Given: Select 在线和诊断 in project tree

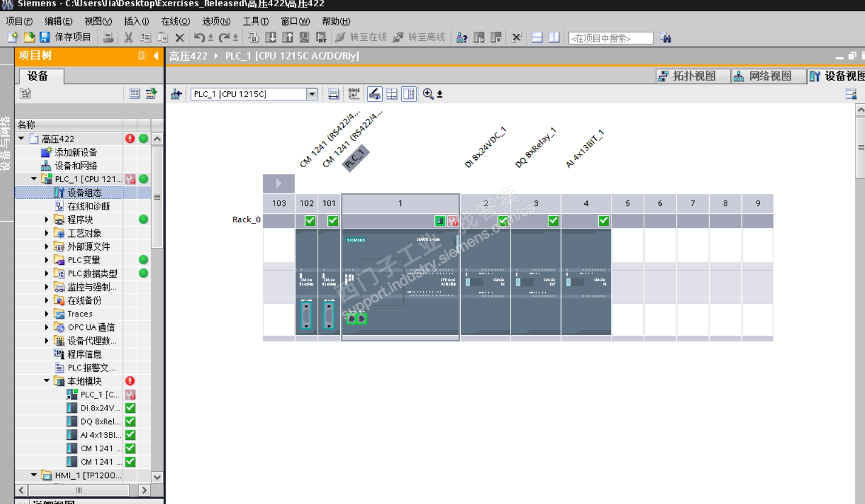Looking at the screenshot, I should [88, 206].
